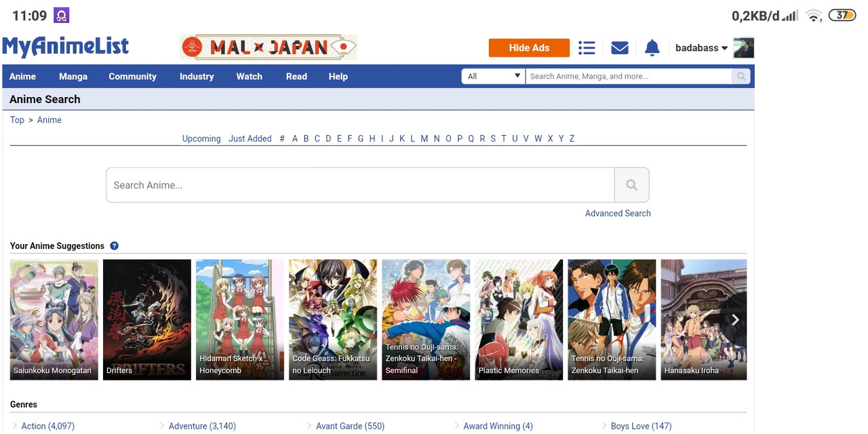
Task: Open the Just Added link
Action: point(250,138)
